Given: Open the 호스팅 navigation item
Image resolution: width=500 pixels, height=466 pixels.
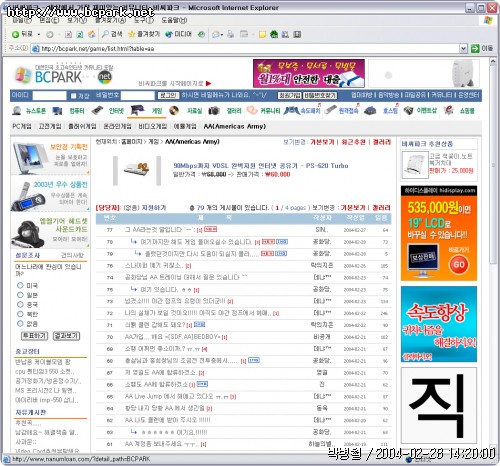Looking at the screenshot, I should coord(381,111).
